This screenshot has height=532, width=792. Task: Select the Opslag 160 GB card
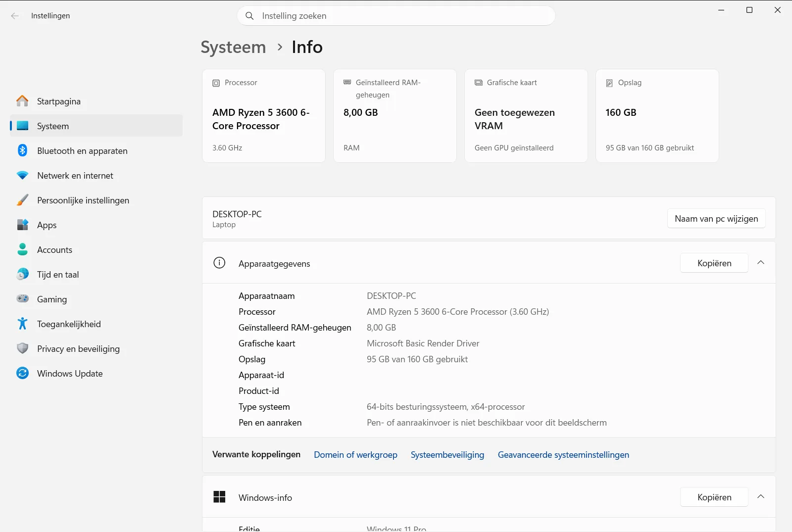[657, 116]
